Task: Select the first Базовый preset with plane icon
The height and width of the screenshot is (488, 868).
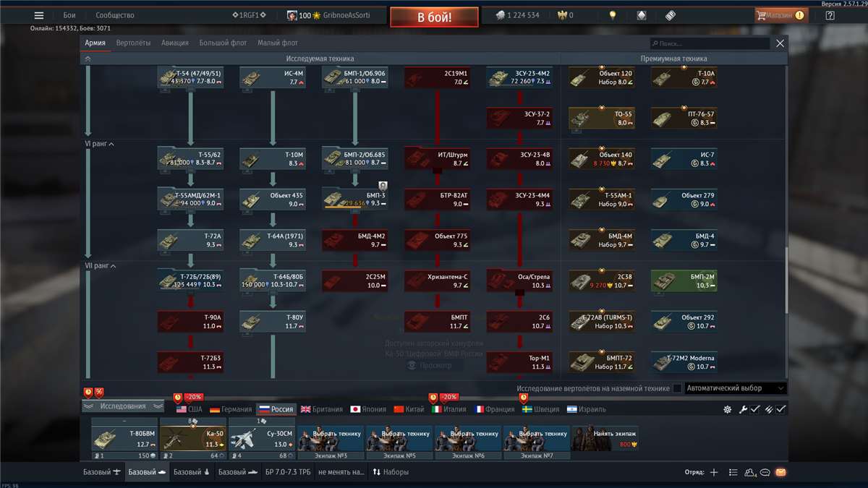Action: (x=102, y=472)
